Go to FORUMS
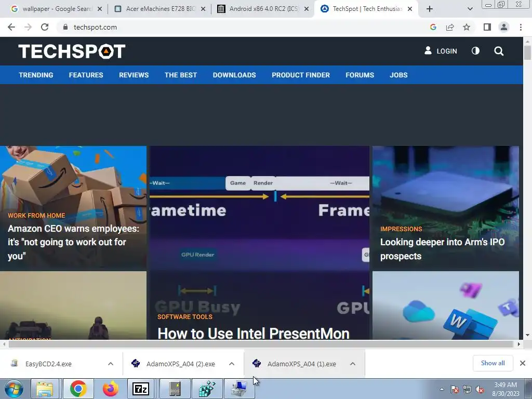Image resolution: width=532 pixels, height=399 pixels. pyautogui.click(x=360, y=75)
